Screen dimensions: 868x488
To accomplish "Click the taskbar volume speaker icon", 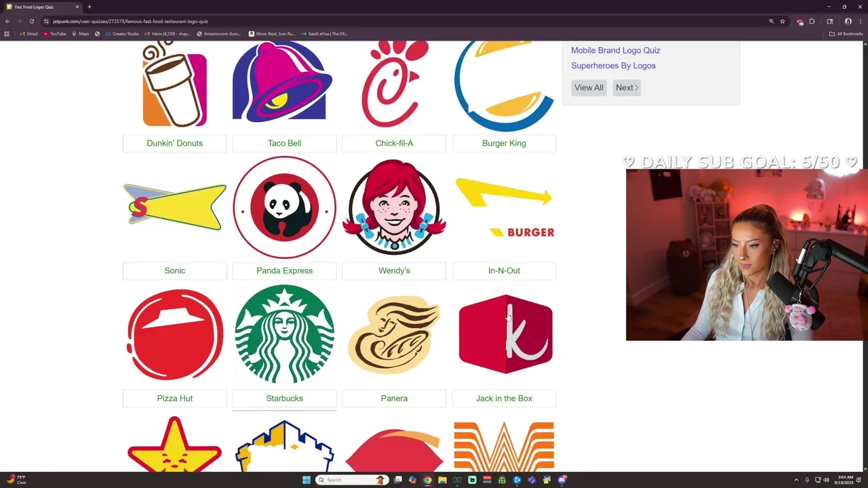I will click(827, 480).
